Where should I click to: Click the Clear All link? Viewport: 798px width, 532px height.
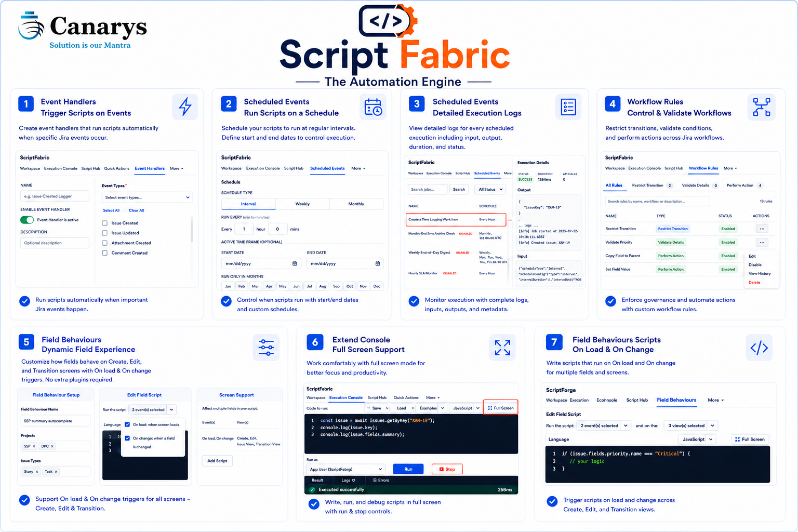[136, 210]
